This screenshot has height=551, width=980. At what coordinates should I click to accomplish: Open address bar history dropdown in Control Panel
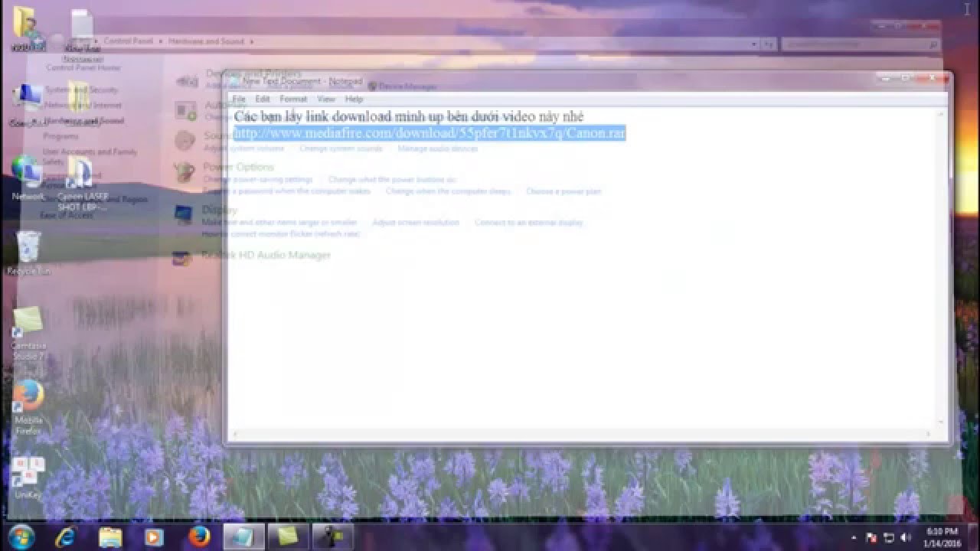click(754, 44)
